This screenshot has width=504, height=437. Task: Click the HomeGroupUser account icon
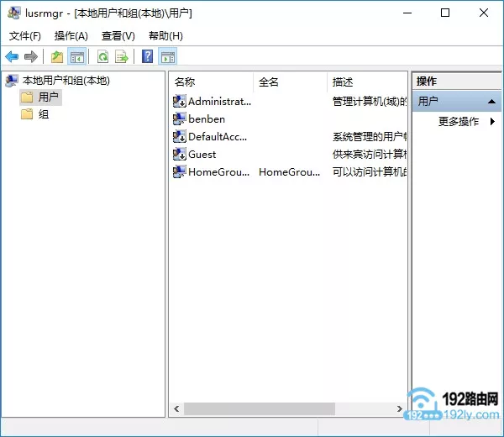point(180,172)
